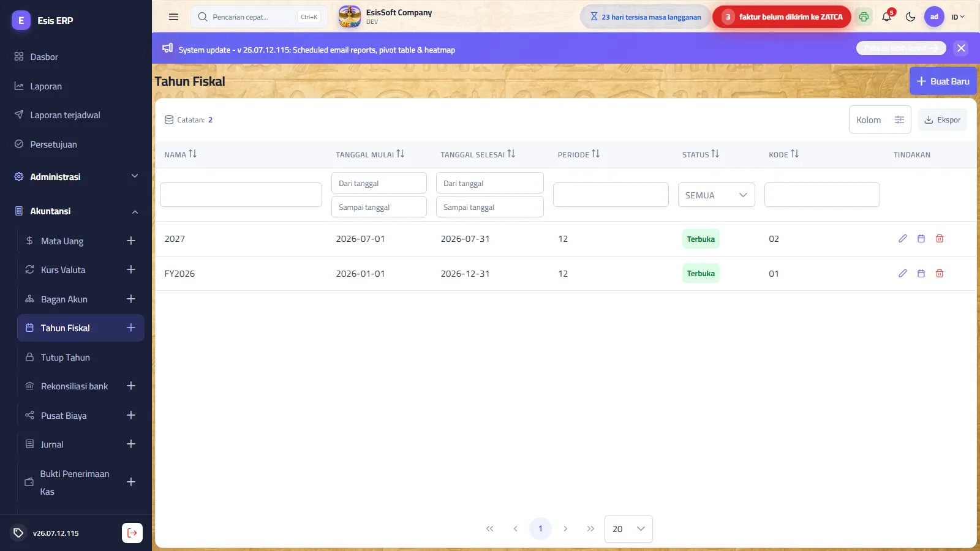Toggle the sidebar hamburger menu
Screen dimensions: 980x551
tap(174, 17)
